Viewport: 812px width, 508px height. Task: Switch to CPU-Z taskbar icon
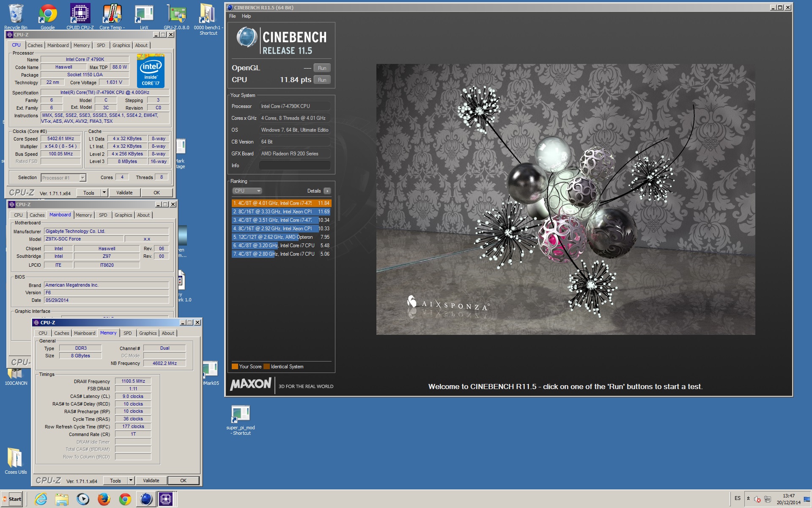pyautogui.click(x=166, y=499)
